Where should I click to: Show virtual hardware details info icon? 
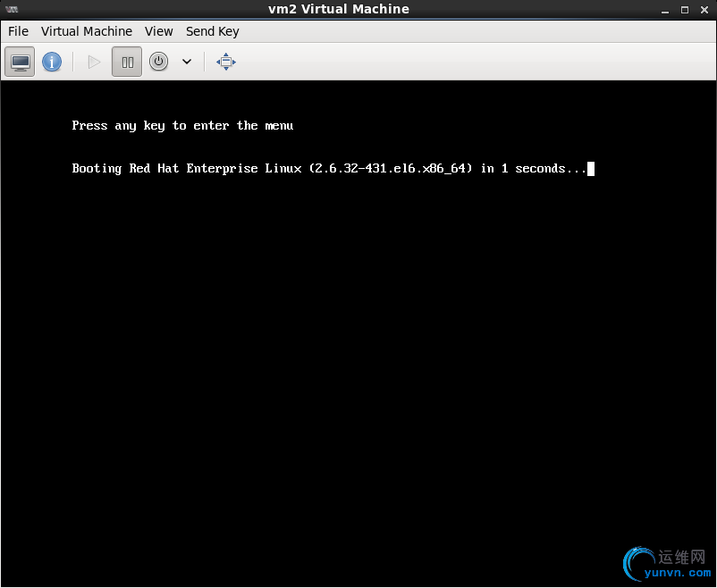tap(52, 62)
